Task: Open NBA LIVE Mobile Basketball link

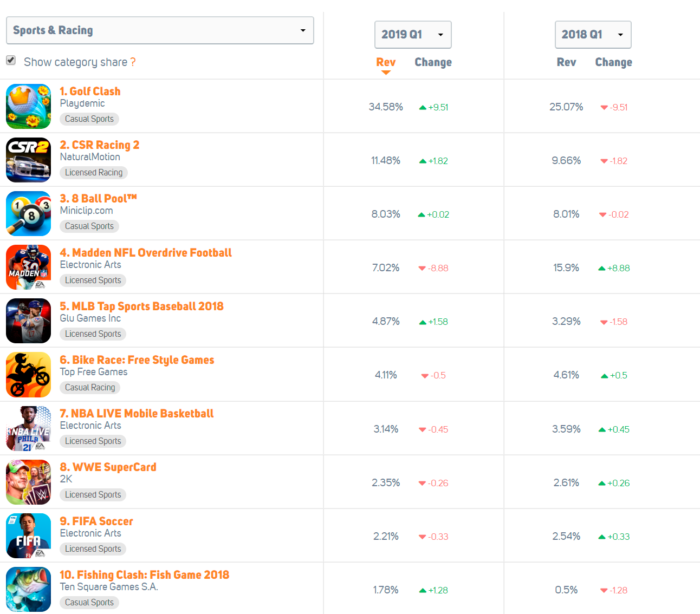Action: click(137, 414)
